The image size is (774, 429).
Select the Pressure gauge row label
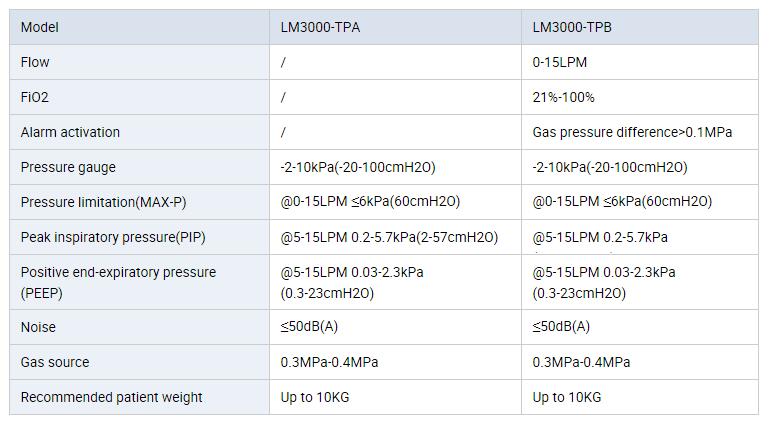pos(68,167)
